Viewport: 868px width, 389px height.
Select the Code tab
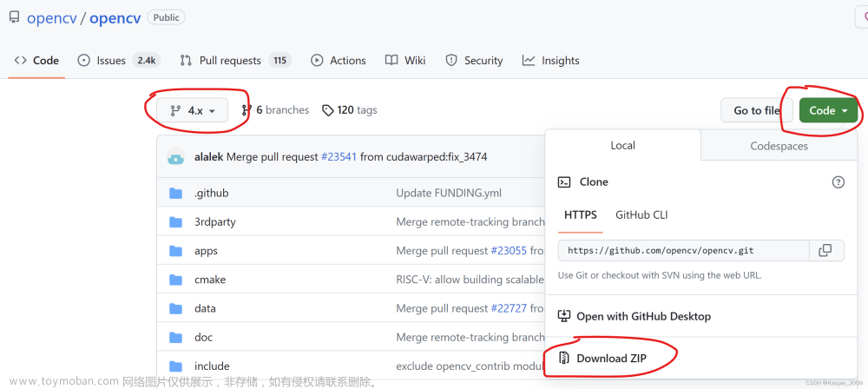click(x=36, y=61)
